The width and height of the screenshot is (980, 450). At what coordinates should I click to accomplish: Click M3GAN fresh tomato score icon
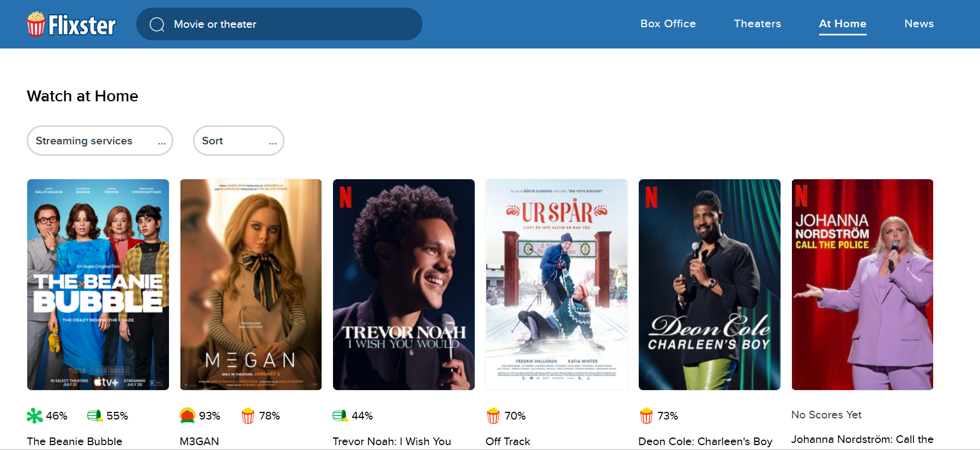(x=187, y=416)
